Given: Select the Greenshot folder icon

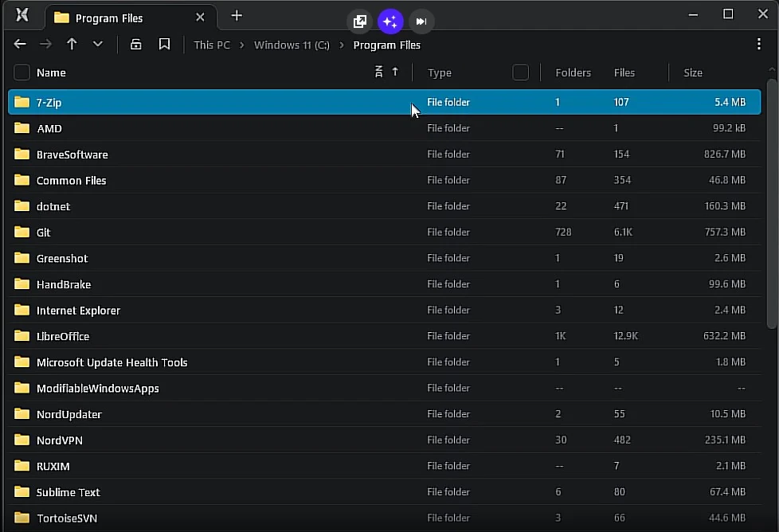Looking at the screenshot, I should pyautogui.click(x=22, y=258).
